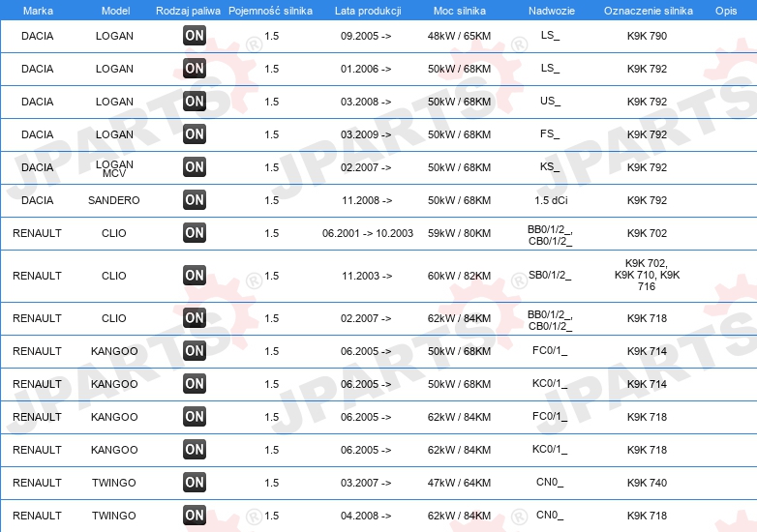
Task: Select the KS_ body code cell
Action: coord(550,167)
